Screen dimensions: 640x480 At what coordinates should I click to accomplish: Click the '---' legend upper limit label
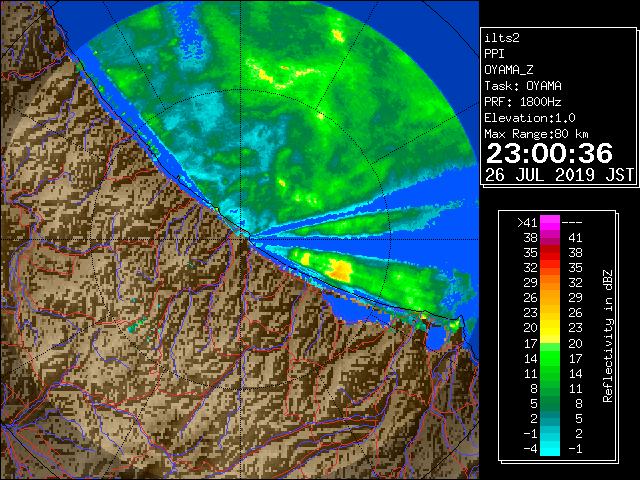click(x=572, y=222)
